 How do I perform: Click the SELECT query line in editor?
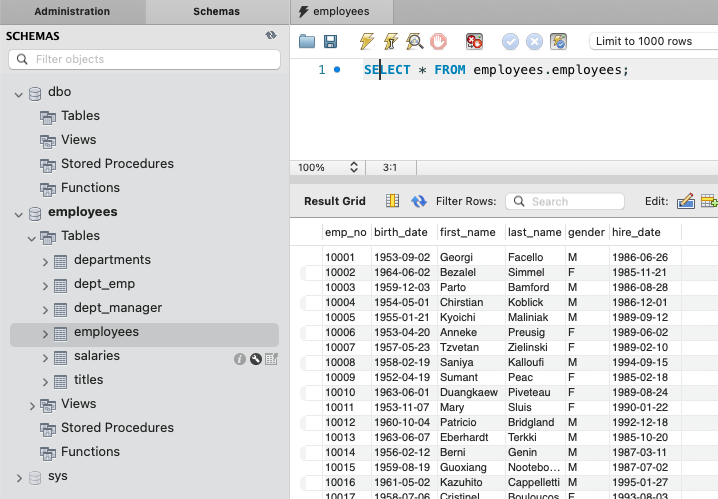coord(496,70)
